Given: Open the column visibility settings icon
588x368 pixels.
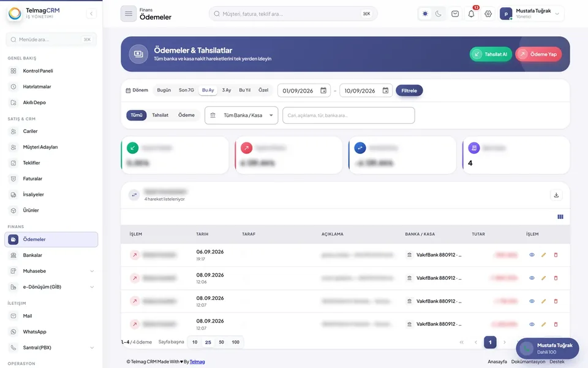Looking at the screenshot, I should click(560, 217).
